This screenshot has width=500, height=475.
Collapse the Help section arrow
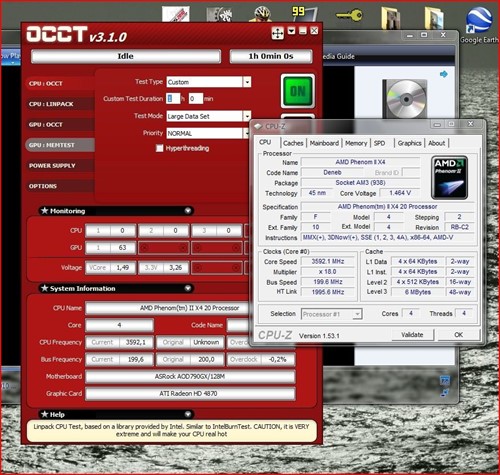188,414
